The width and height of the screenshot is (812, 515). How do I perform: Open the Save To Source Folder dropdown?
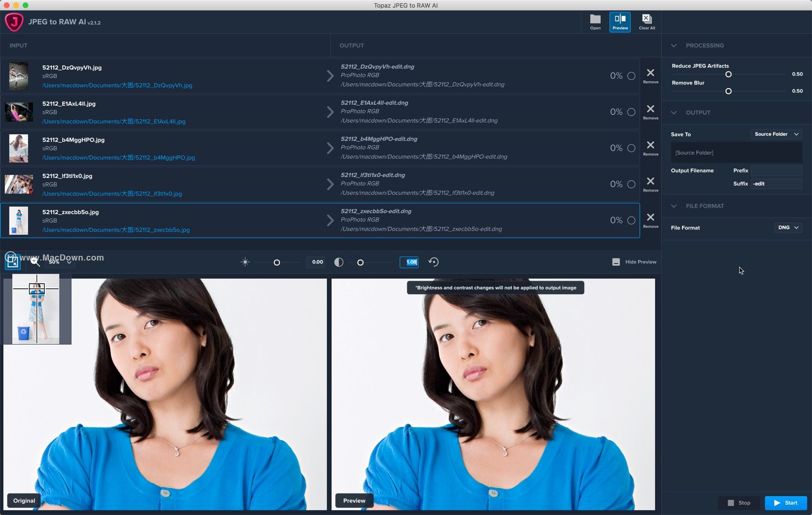[776, 134]
